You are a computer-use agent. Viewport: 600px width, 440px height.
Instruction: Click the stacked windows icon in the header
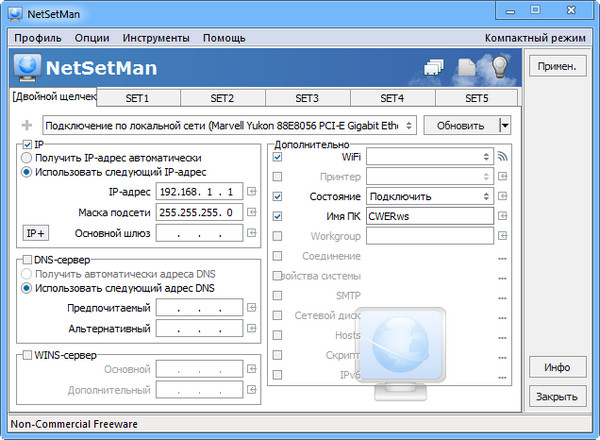coord(434,68)
